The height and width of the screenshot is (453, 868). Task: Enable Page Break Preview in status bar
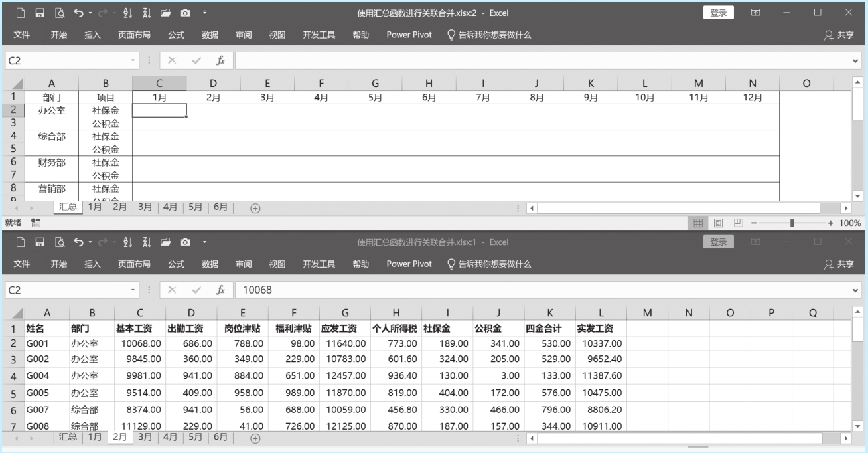pyautogui.click(x=738, y=223)
